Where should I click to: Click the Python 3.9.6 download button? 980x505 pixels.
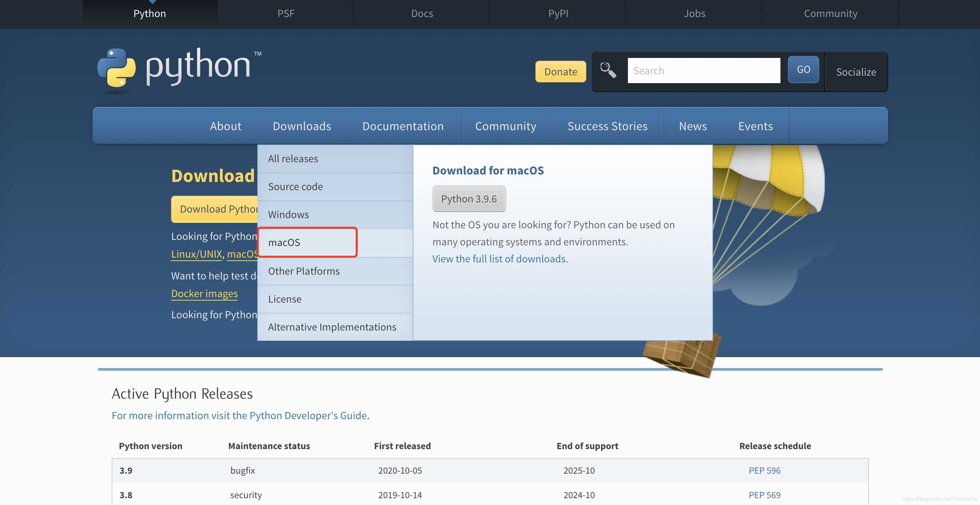coord(469,199)
